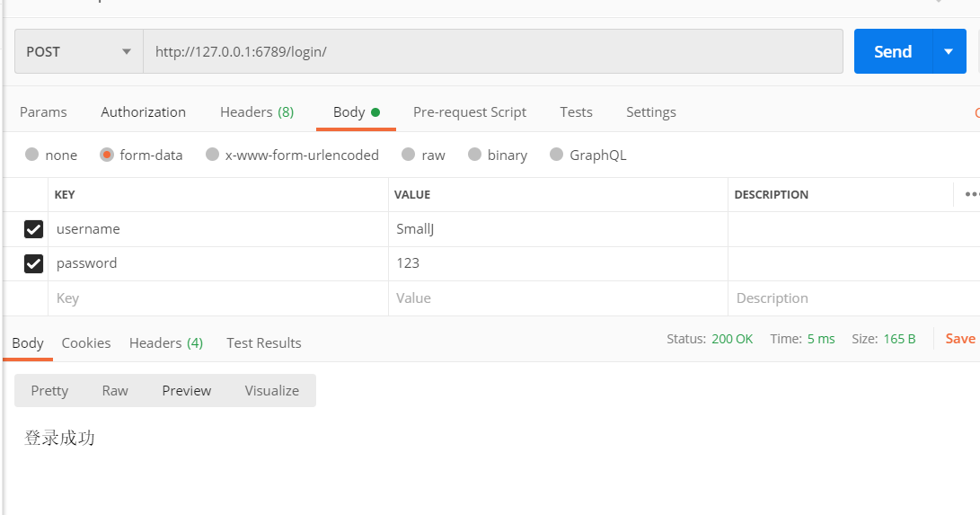
Task: Switch response view to Raw
Action: point(115,391)
